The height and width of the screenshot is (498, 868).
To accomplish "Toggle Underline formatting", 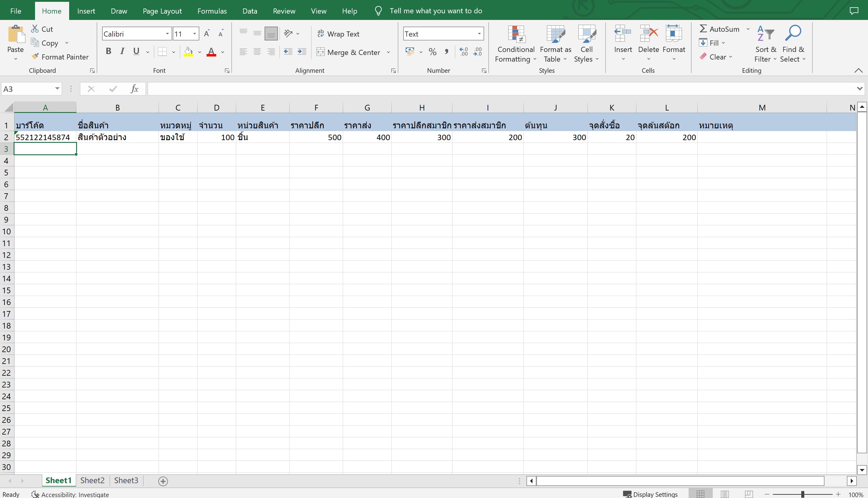I will point(136,51).
